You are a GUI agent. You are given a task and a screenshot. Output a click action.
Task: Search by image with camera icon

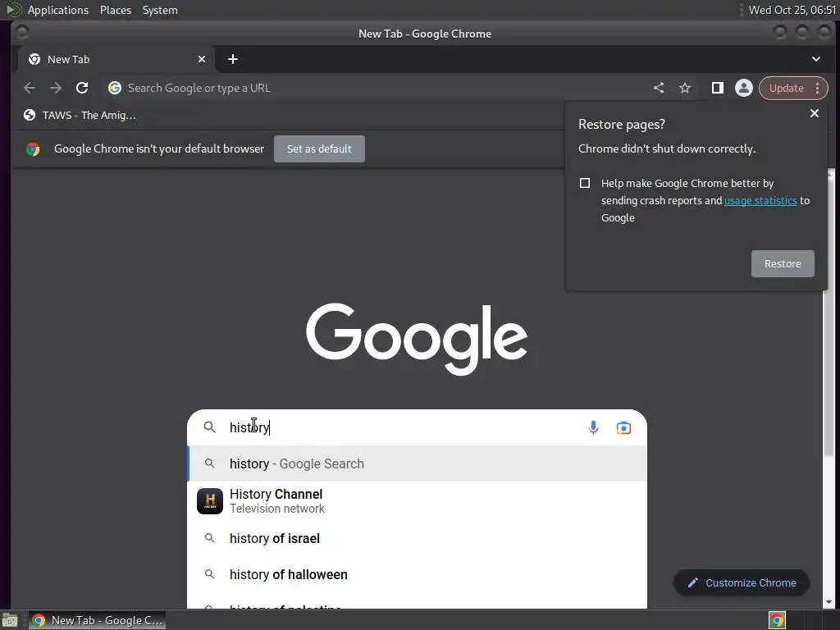pos(623,427)
